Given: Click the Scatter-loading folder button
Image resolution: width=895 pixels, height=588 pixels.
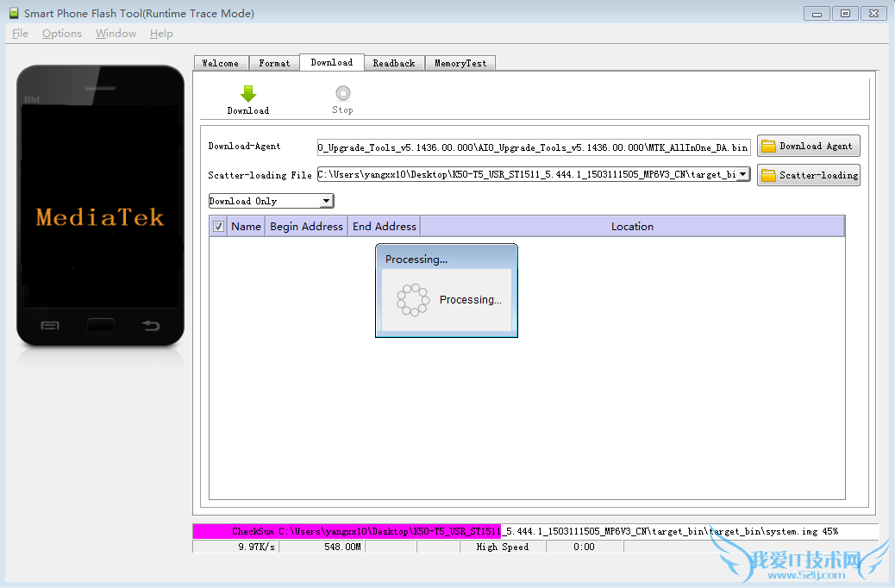Looking at the screenshot, I should pos(808,175).
